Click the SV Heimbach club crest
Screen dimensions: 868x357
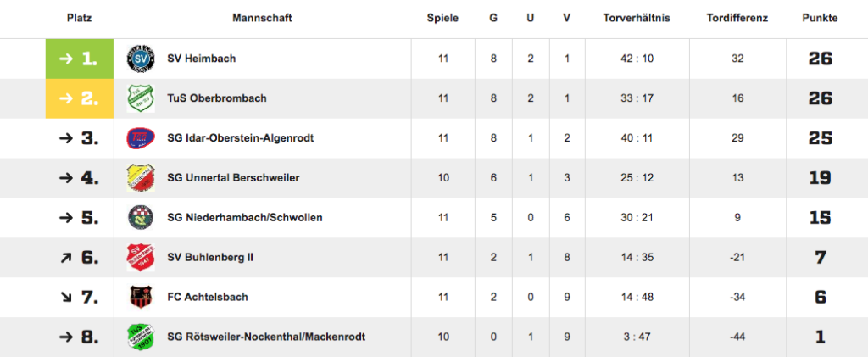pyautogui.click(x=141, y=59)
